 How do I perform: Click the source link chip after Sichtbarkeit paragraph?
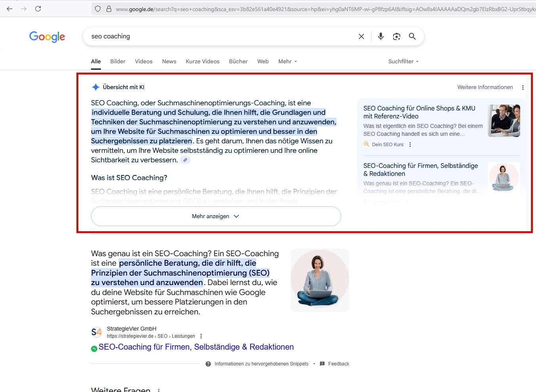tap(185, 160)
